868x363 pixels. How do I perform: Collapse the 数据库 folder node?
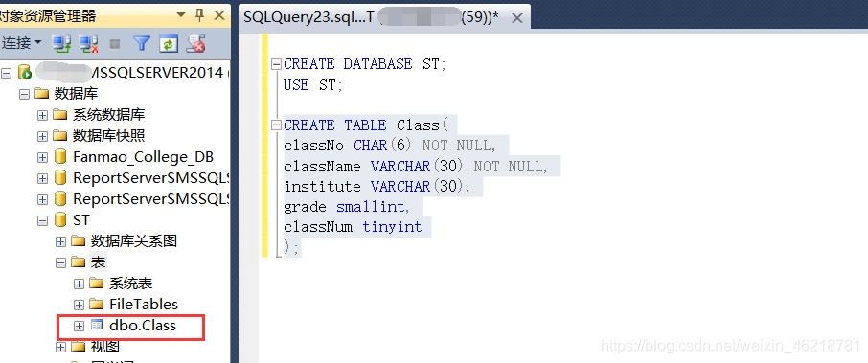click(24, 94)
